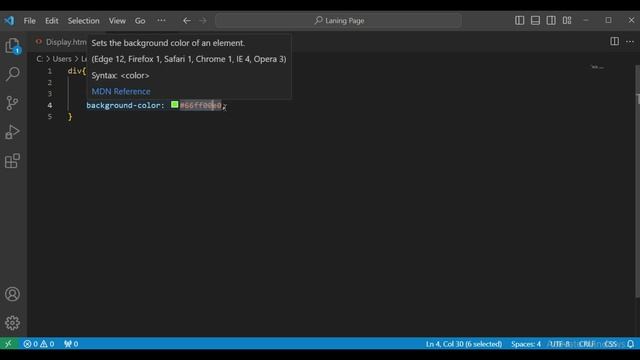640x360 pixels.
Task: Open notifications bell icon
Action: pyautogui.click(x=631, y=344)
